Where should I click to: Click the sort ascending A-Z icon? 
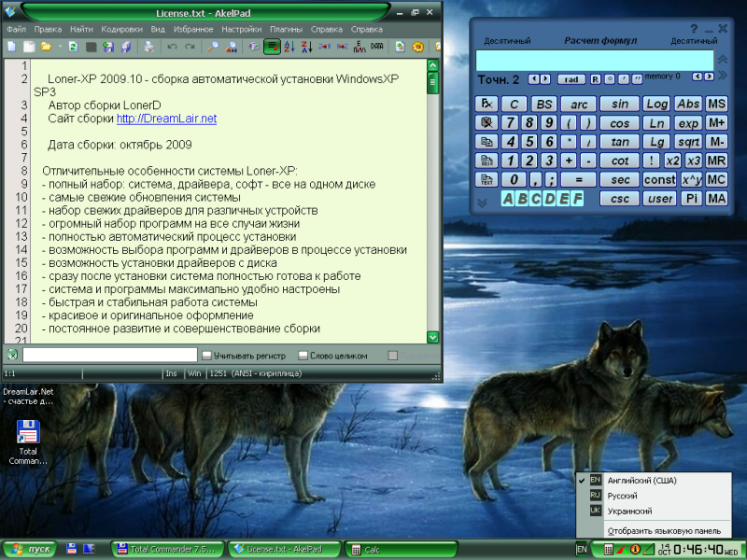(289, 46)
